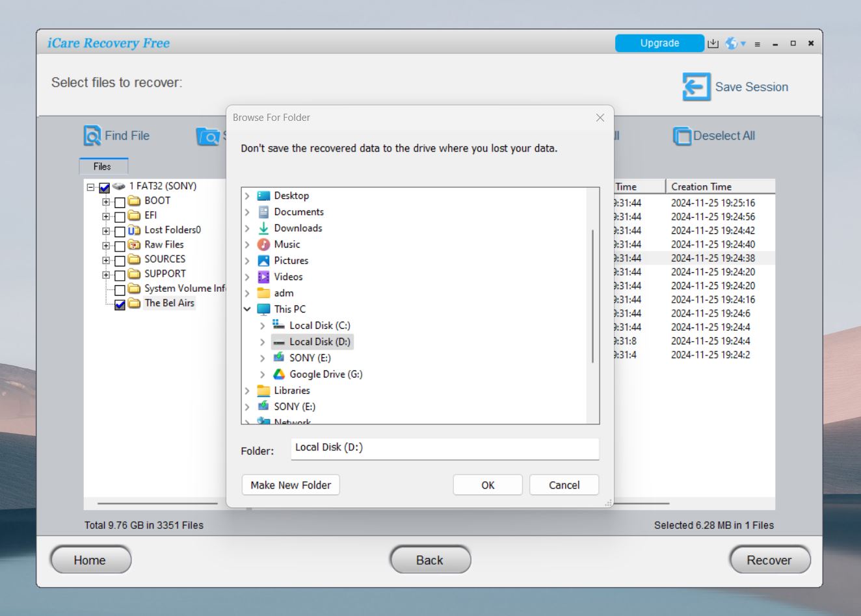
Task: Click the Back button
Action: point(430,560)
